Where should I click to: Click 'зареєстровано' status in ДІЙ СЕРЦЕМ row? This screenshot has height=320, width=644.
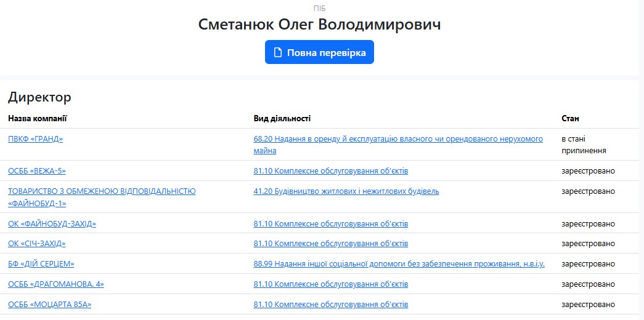click(589, 264)
